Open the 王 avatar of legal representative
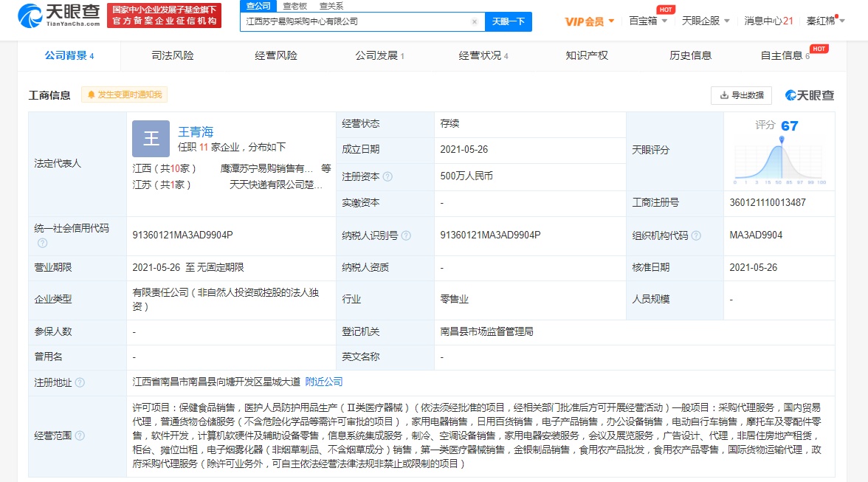 151,139
